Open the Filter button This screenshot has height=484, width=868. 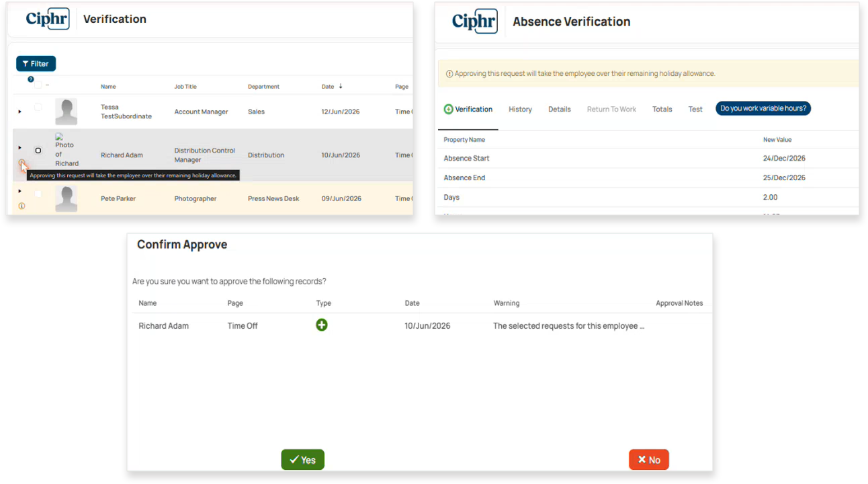click(36, 64)
